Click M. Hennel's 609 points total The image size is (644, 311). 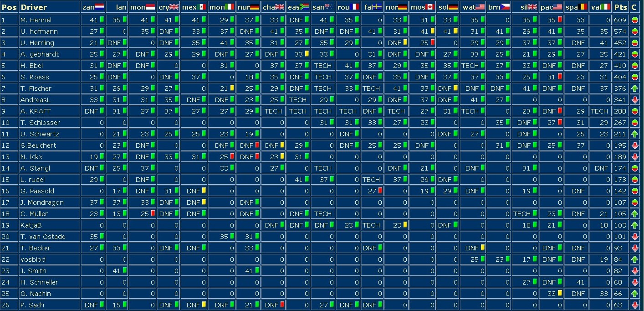point(620,20)
